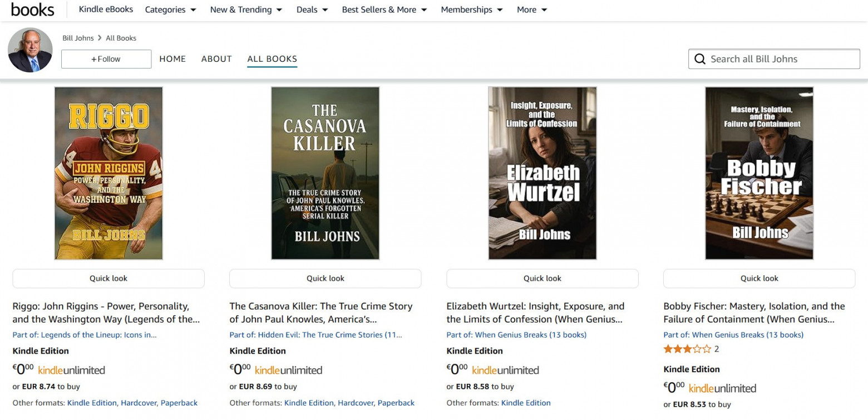Select Kindle Edition format for Casanova Killer
Image resolution: width=868 pixels, height=420 pixels.
(x=309, y=403)
